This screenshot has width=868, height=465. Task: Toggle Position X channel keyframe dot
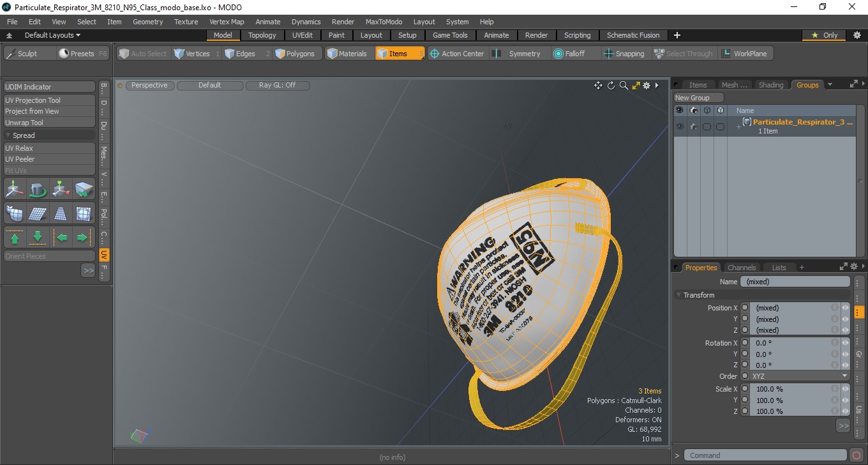[744, 308]
